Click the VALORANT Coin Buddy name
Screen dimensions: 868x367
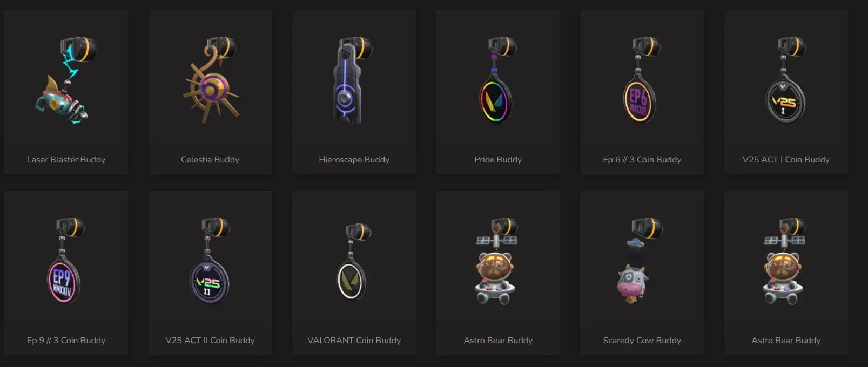click(354, 341)
